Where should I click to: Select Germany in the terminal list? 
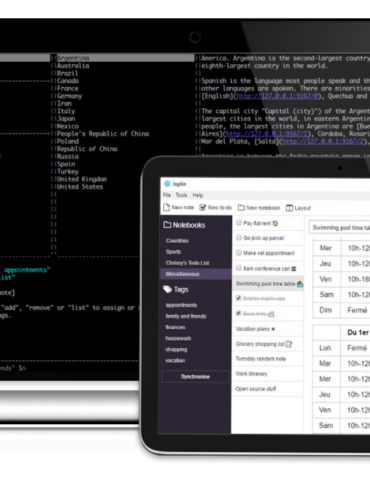[69, 96]
